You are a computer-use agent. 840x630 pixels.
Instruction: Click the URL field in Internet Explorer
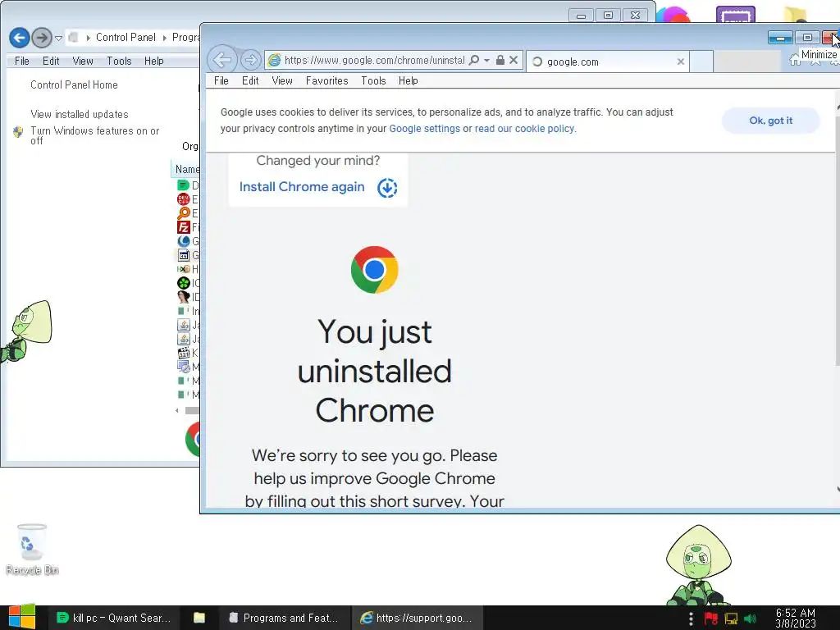pos(374,60)
